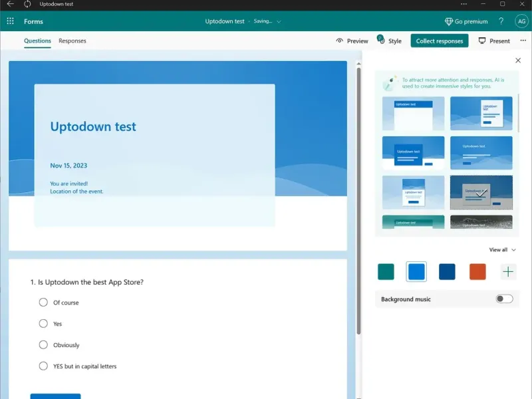Image resolution: width=532 pixels, height=399 pixels.
Task: Click the 'Location of the event.' text
Action: tap(76, 192)
